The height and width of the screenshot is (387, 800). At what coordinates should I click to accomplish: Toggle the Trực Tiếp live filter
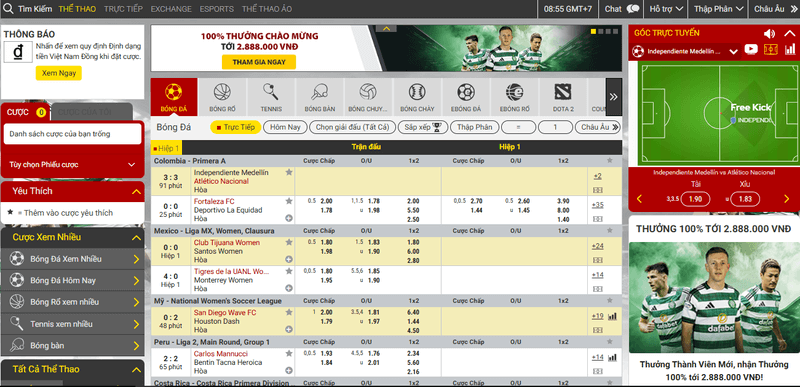236,127
